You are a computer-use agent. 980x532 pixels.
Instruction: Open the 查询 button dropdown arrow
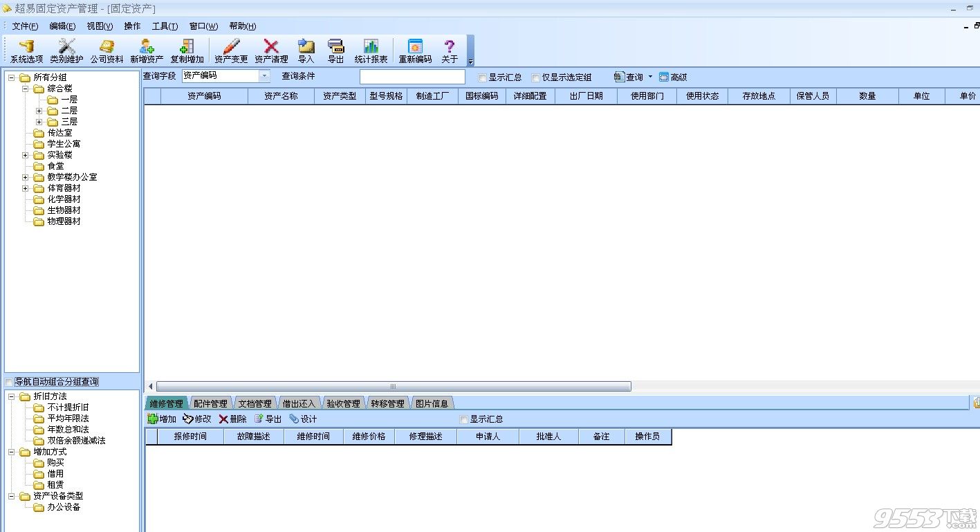pos(650,77)
